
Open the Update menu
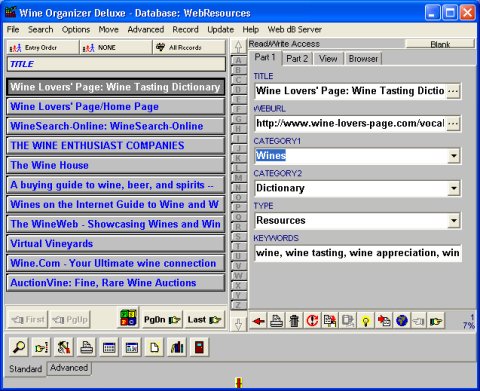pyautogui.click(x=220, y=29)
